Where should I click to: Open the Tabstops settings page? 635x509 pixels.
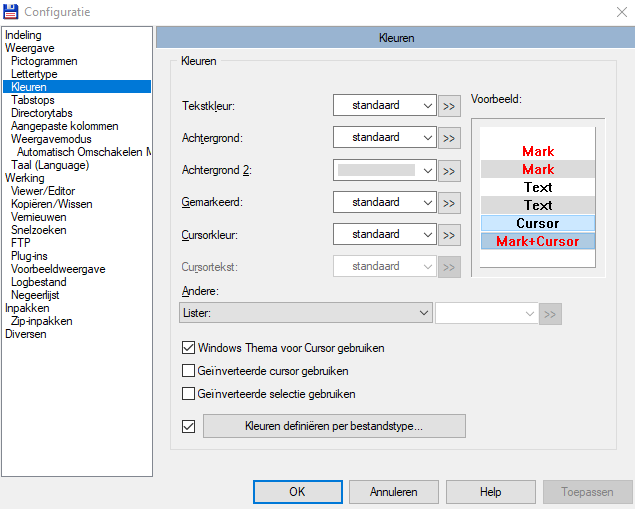pyautogui.click(x=32, y=100)
